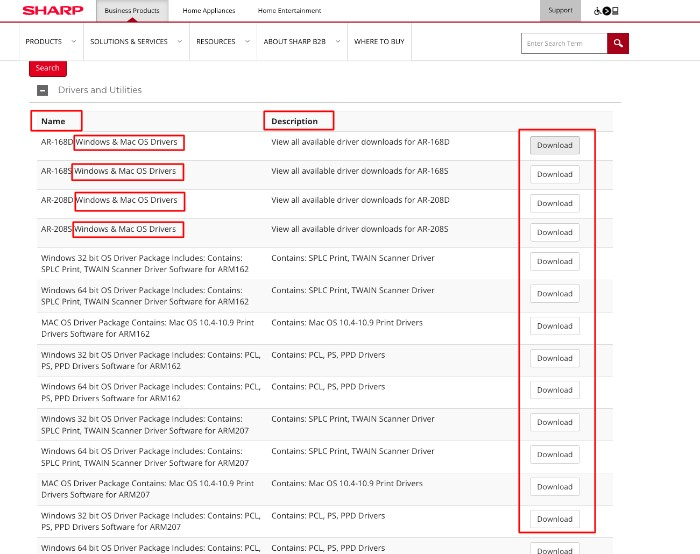Open the ABOUT SHARP B2B menu item
Viewport: 700px width, 554px height.
[295, 42]
